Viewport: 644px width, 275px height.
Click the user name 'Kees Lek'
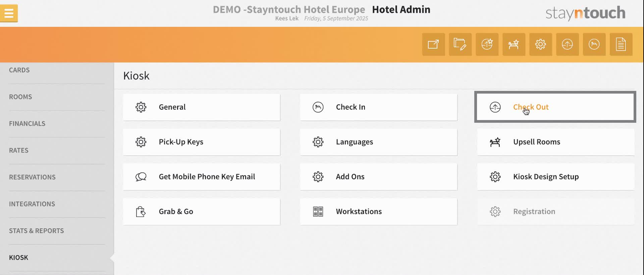(x=287, y=18)
